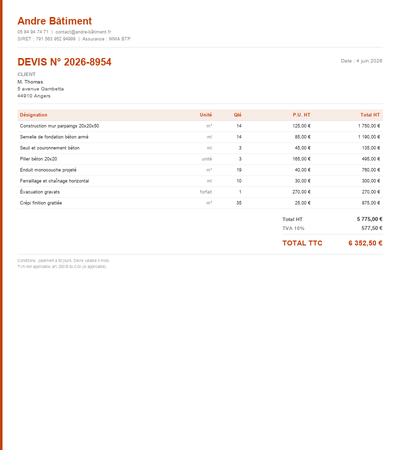Select the DEVIS N° 2026-8954 heading
The height and width of the screenshot is (450, 400).
tap(64, 62)
